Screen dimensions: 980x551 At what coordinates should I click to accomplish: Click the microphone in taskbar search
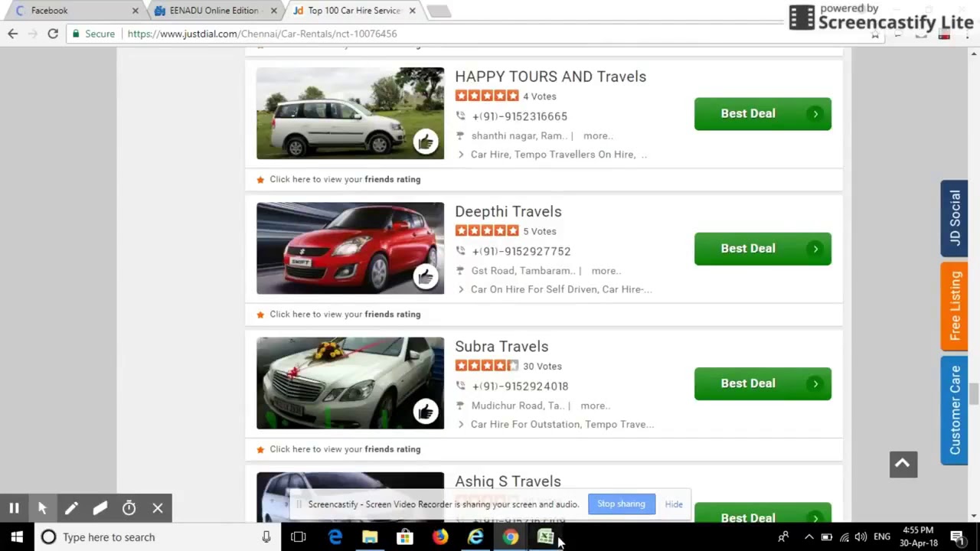(x=266, y=537)
